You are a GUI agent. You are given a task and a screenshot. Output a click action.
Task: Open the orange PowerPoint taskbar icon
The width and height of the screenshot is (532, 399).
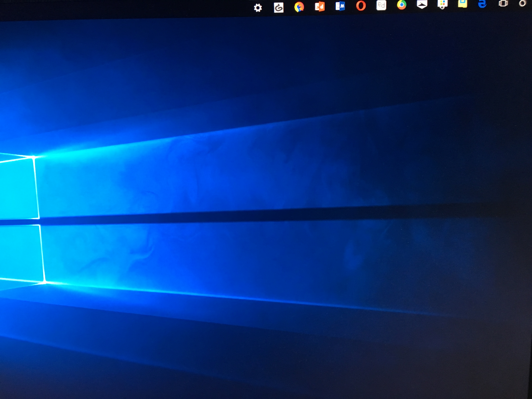pyautogui.click(x=320, y=6)
